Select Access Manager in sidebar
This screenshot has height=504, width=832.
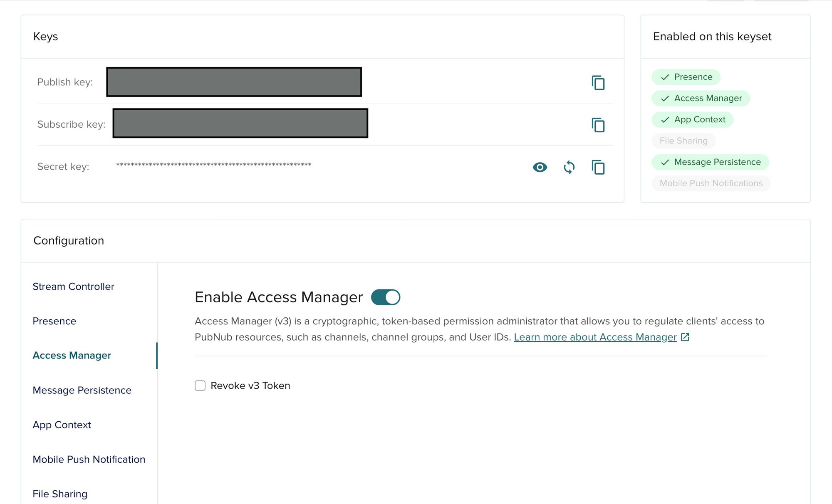[72, 356]
